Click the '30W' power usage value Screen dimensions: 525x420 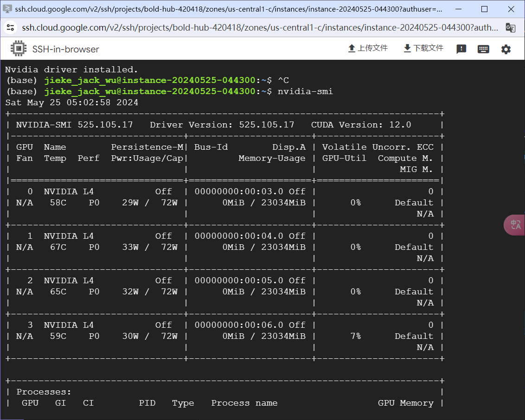click(130, 336)
